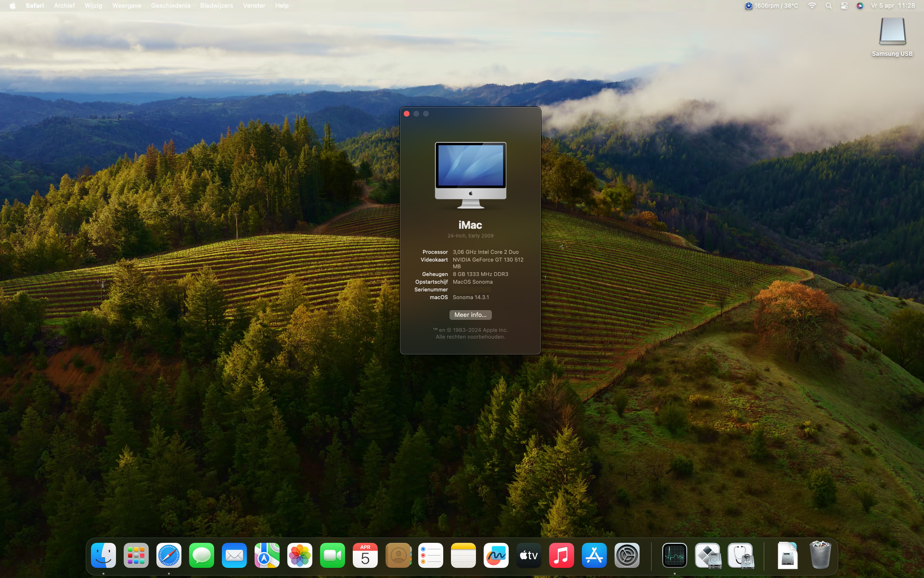924x578 pixels.
Task: Click the 24-inch, Early 2009 subtitle
Action: coord(470,236)
